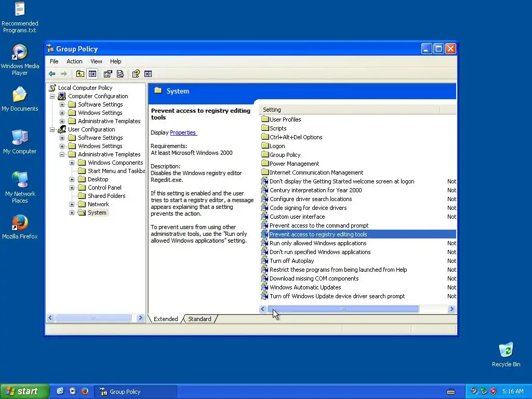
Task: Click the Back arrow toolbar icon
Action: pos(52,74)
